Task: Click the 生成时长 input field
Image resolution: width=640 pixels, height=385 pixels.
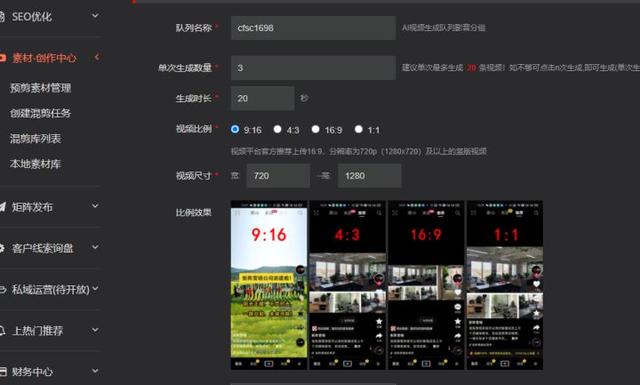Action: [262, 98]
